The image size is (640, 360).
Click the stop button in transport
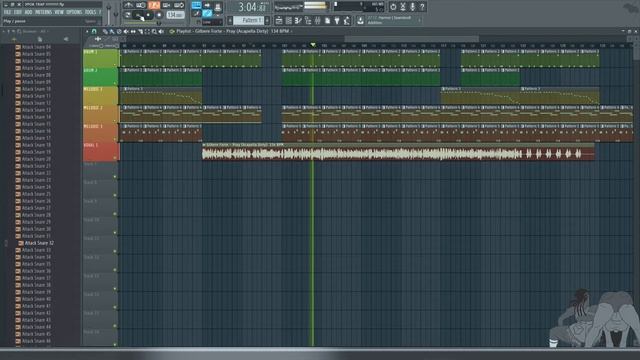[x=148, y=15]
